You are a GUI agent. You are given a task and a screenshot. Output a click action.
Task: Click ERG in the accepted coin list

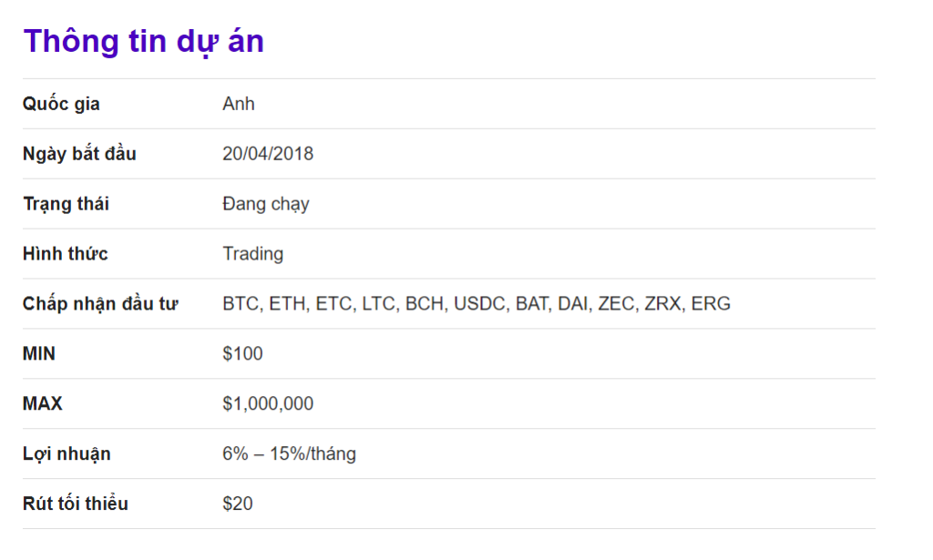[x=711, y=304]
